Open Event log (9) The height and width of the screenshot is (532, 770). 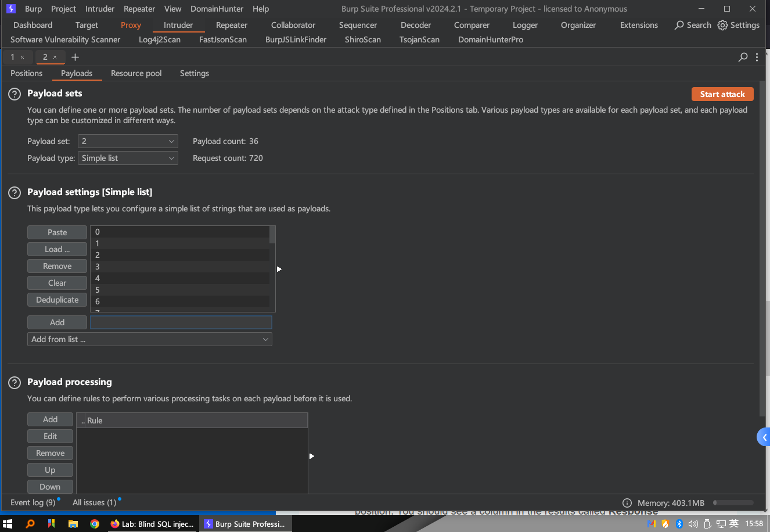[33, 502]
